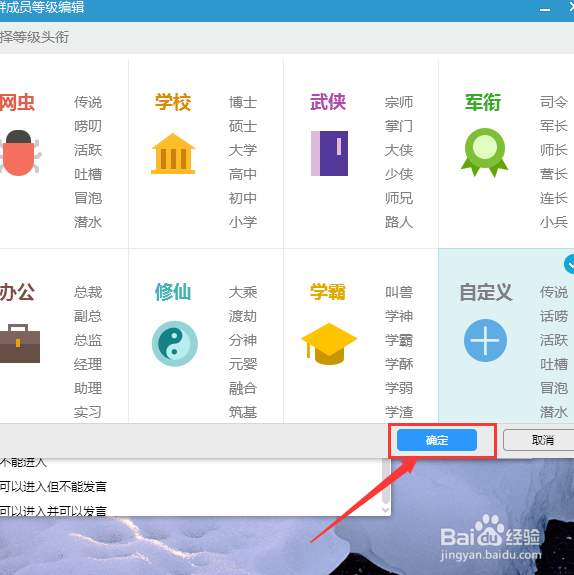The image size is (574, 575).
Task: Click the 自定义 blue plus icon
Action: [485, 340]
